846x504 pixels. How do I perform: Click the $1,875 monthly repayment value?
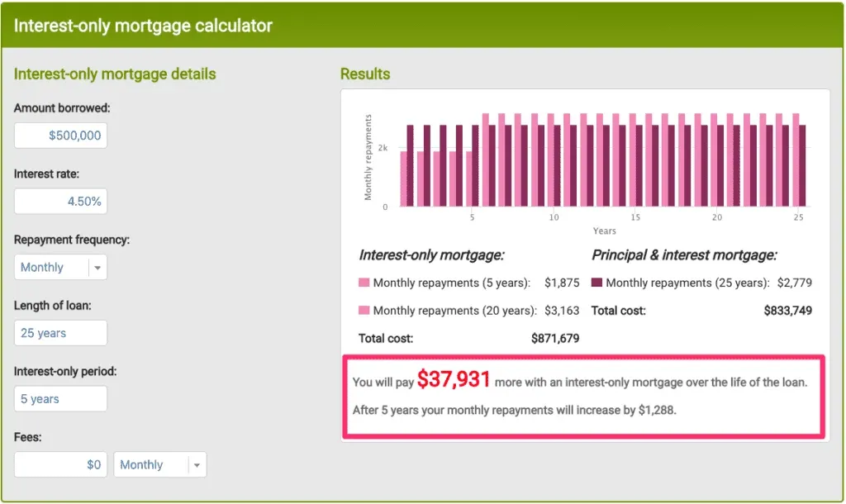[562, 283]
